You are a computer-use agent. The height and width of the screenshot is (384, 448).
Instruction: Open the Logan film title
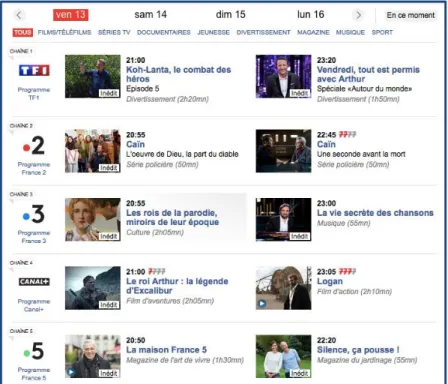click(x=330, y=281)
